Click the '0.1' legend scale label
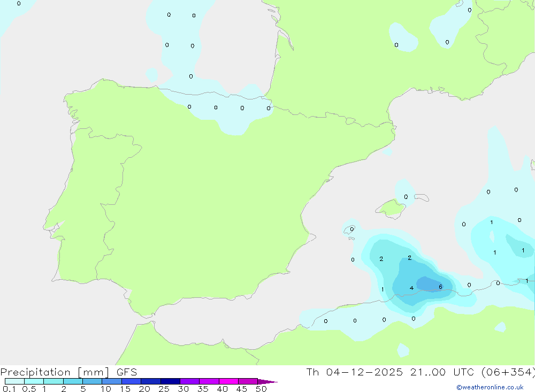The image size is (535, 392). (9, 389)
